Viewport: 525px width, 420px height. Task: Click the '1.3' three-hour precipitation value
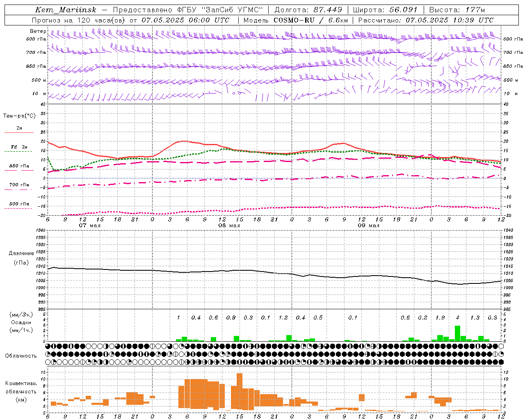coord(475,317)
